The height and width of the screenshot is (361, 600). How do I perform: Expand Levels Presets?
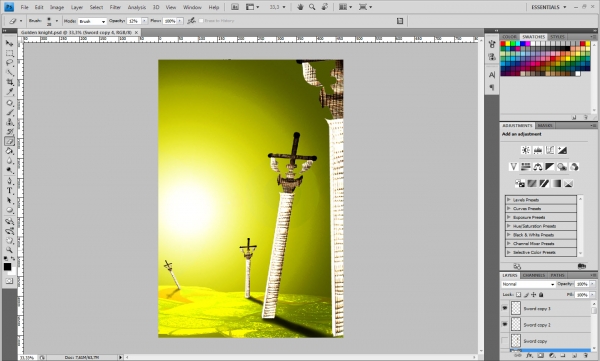pos(509,199)
